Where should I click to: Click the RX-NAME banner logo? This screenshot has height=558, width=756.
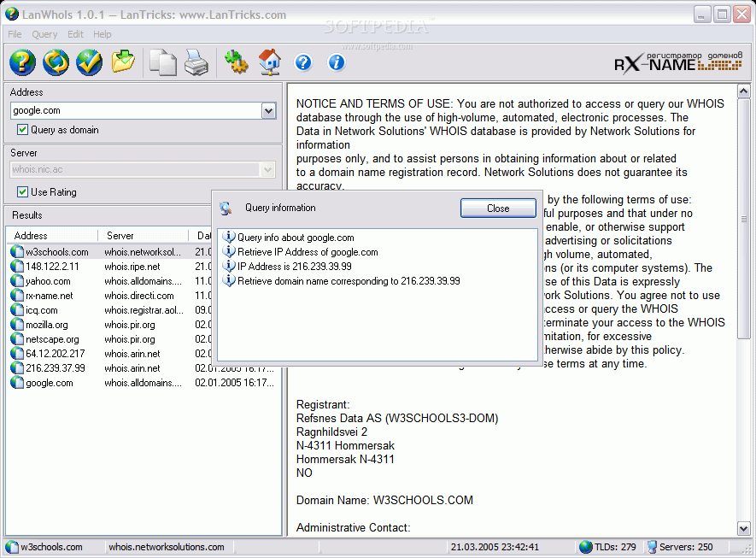pyautogui.click(x=678, y=62)
